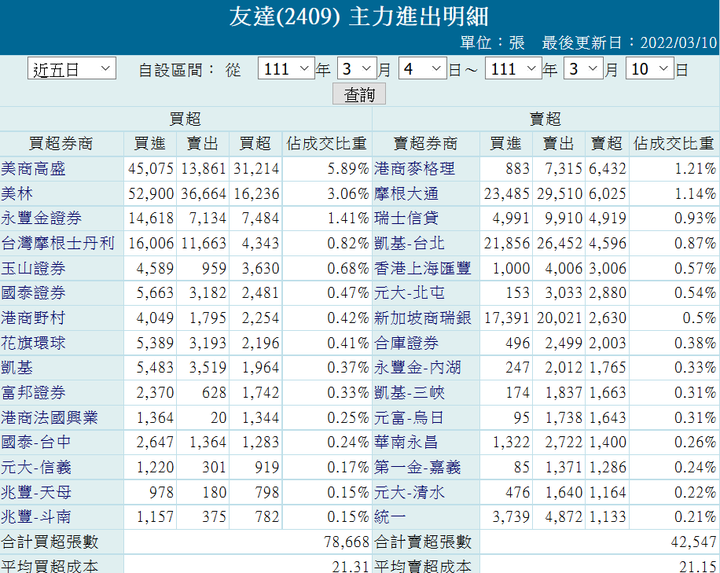The image size is (720, 573).
Task: Select sell value 29,510 for 摩根大通
Action: coord(559,194)
